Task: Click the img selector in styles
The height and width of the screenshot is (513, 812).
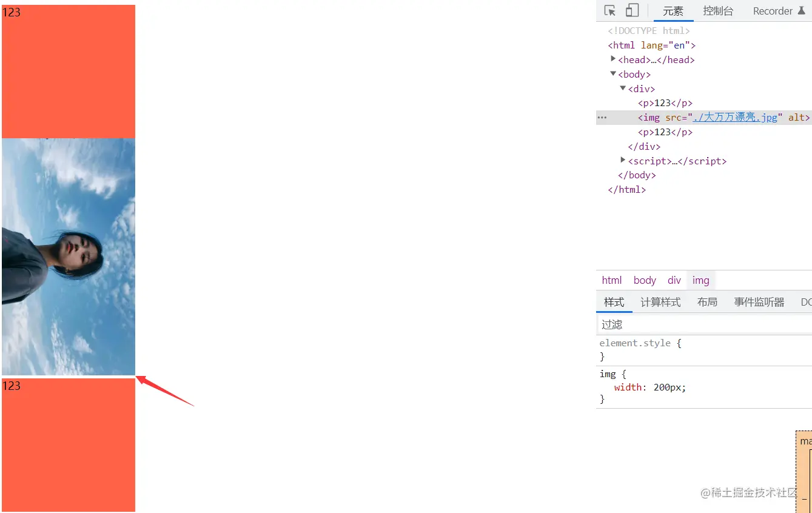Action: [608, 374]
